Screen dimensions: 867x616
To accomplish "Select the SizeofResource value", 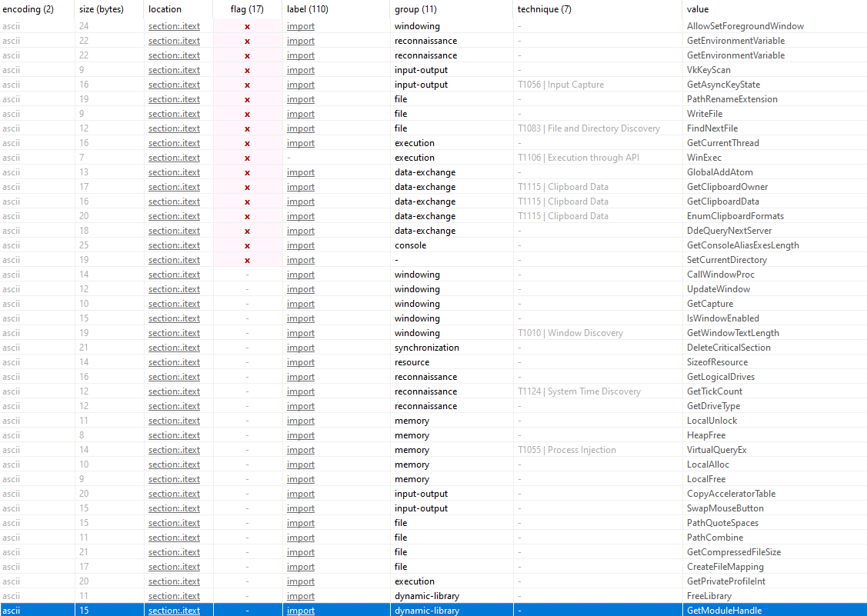I will click(717, 362).
